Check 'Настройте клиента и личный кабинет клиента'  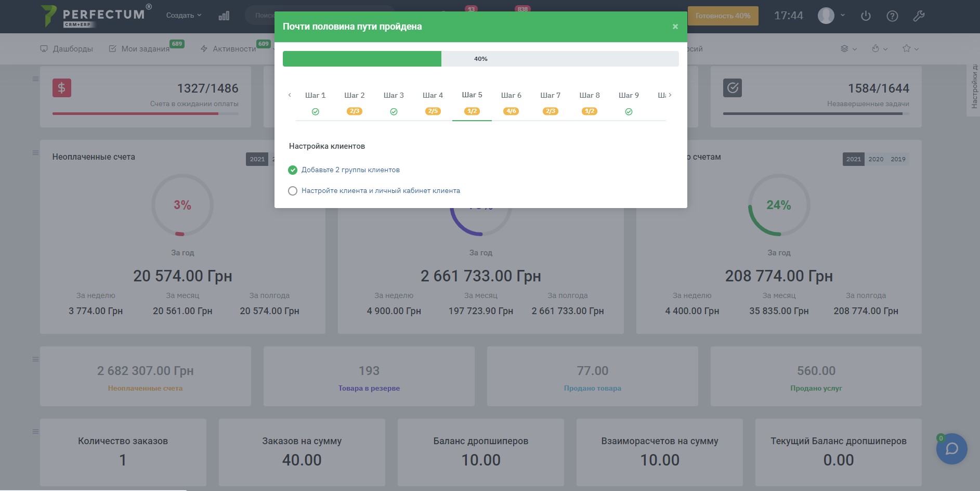click(x=293, y=191)
